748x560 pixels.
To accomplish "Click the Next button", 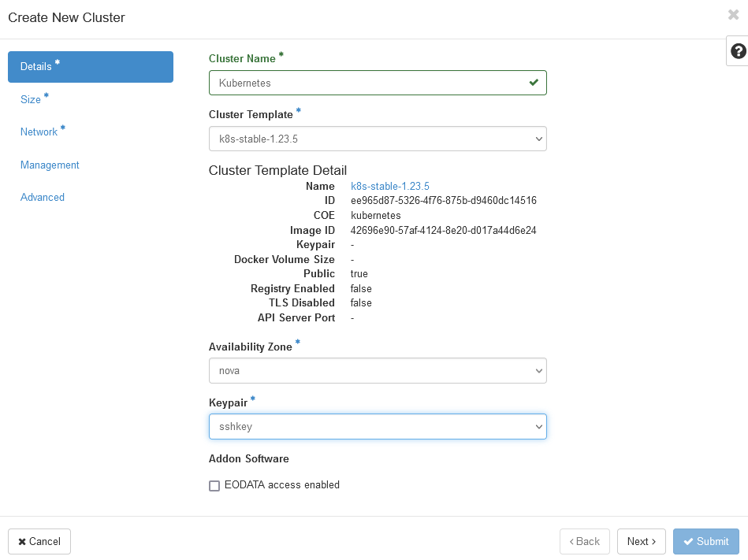I will [641, 541].
